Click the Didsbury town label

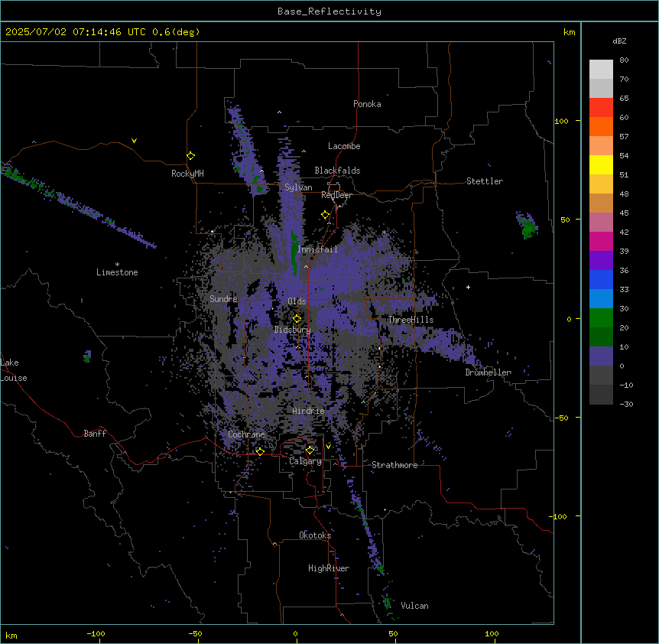coord(293,330)
